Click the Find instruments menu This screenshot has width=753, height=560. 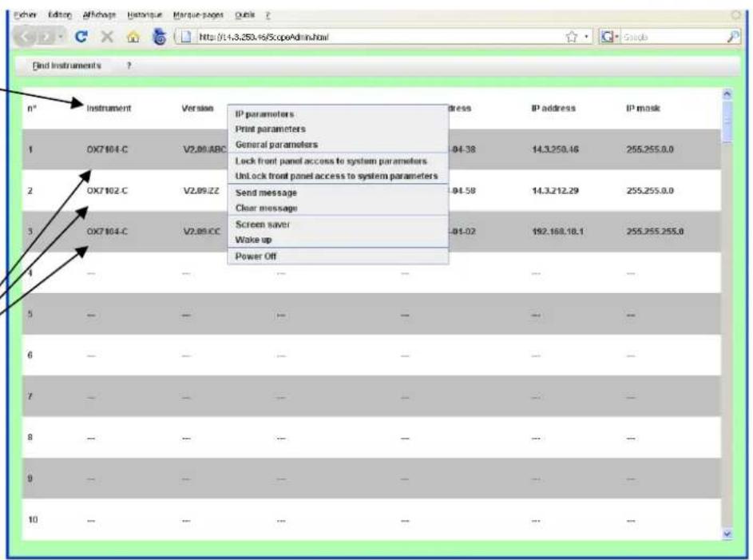click(67, 66)
